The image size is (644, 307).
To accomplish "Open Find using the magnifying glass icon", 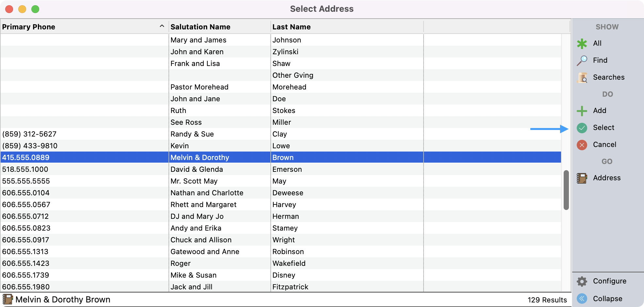I will (x=582, y=60).
